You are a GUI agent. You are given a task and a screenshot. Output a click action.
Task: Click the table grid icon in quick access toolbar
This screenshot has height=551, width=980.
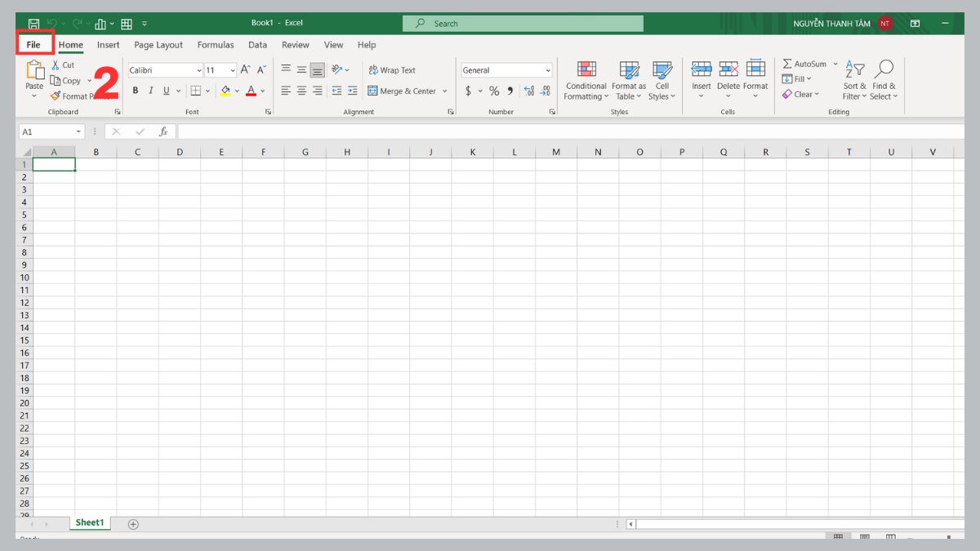pyautogui.click(x=127, y=24)
